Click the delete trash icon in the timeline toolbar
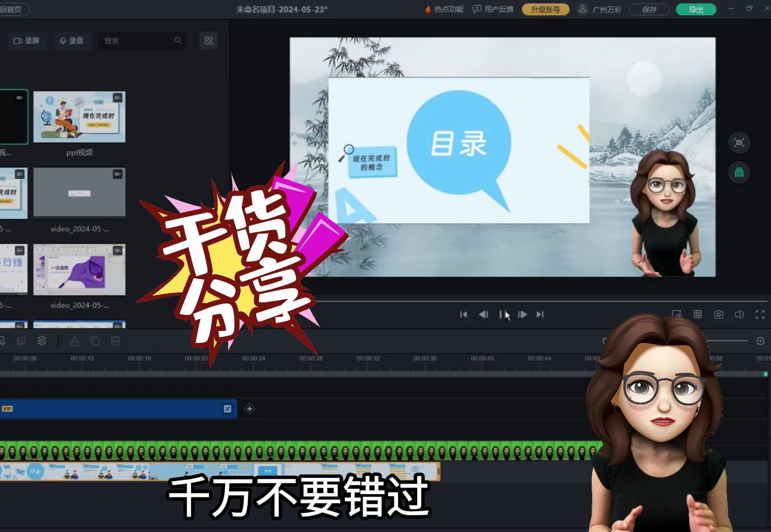The height and width of the screenshot is (532, 771). point(115,340)
